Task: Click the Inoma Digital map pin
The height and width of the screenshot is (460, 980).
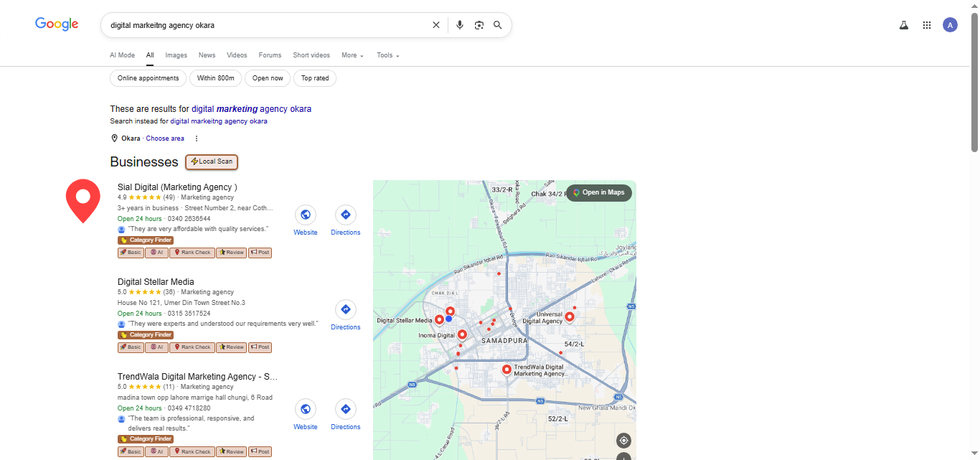Action: coord(462,334)
